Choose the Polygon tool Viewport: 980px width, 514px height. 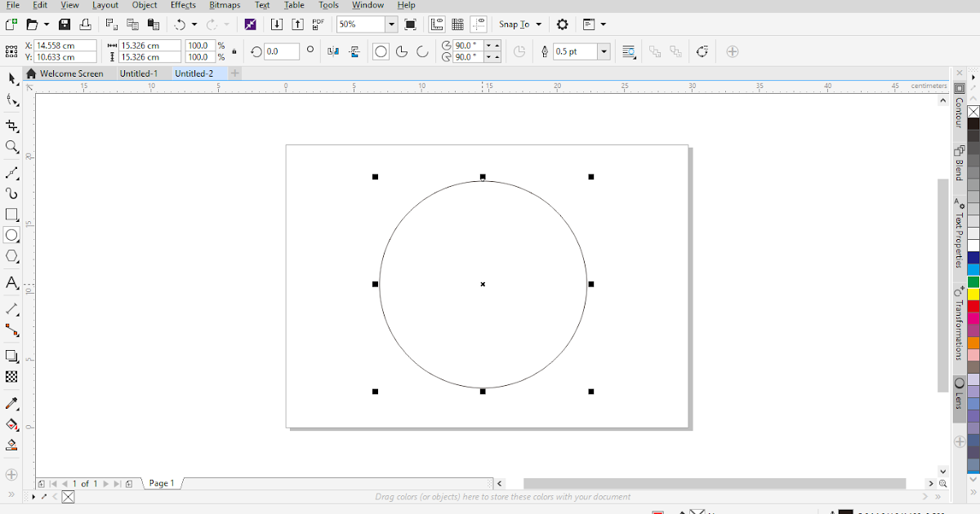[11, 256]
